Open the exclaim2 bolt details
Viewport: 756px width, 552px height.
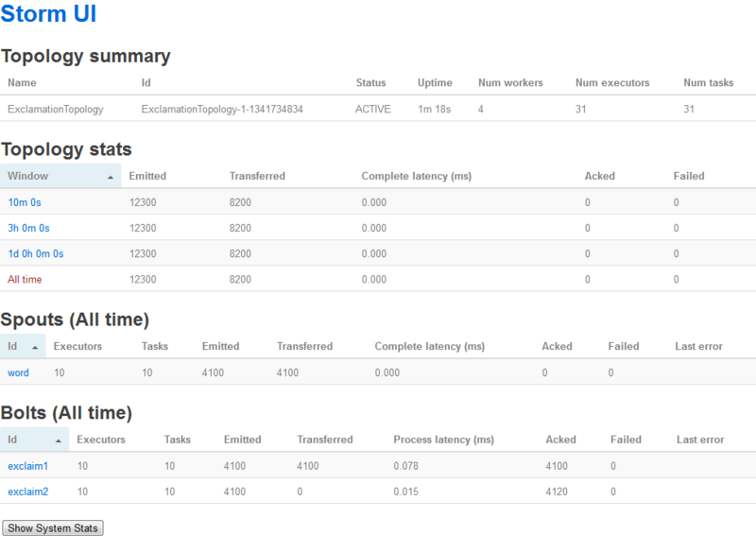[27, 492]
